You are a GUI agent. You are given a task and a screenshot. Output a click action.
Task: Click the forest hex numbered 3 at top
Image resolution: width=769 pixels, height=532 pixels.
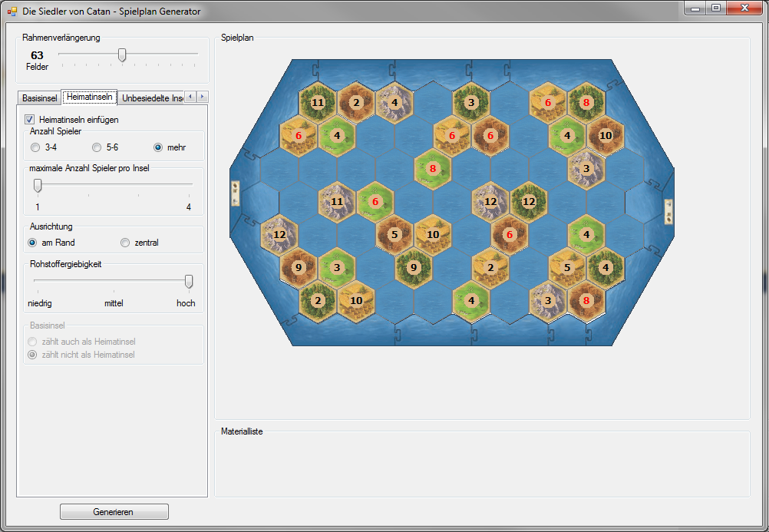click(471, 102)
